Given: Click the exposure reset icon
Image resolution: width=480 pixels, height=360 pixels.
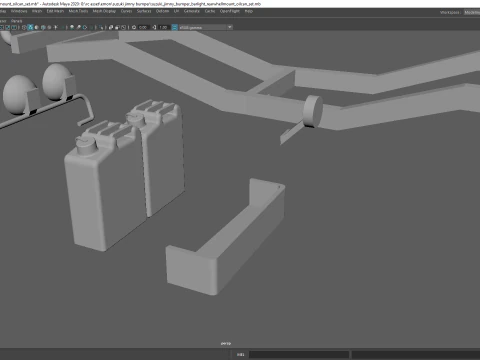Looking at the screenshot, I should [x=134, y=27].
